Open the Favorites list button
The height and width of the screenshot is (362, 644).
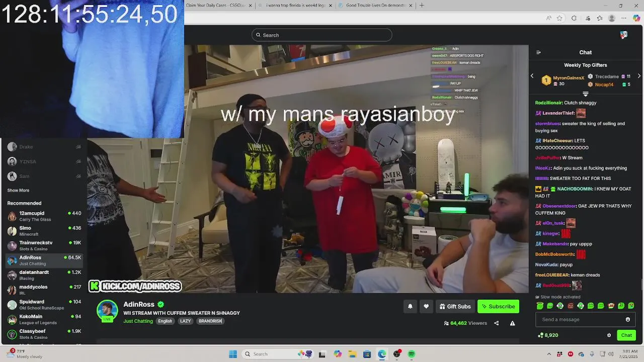tap(600, 18)
